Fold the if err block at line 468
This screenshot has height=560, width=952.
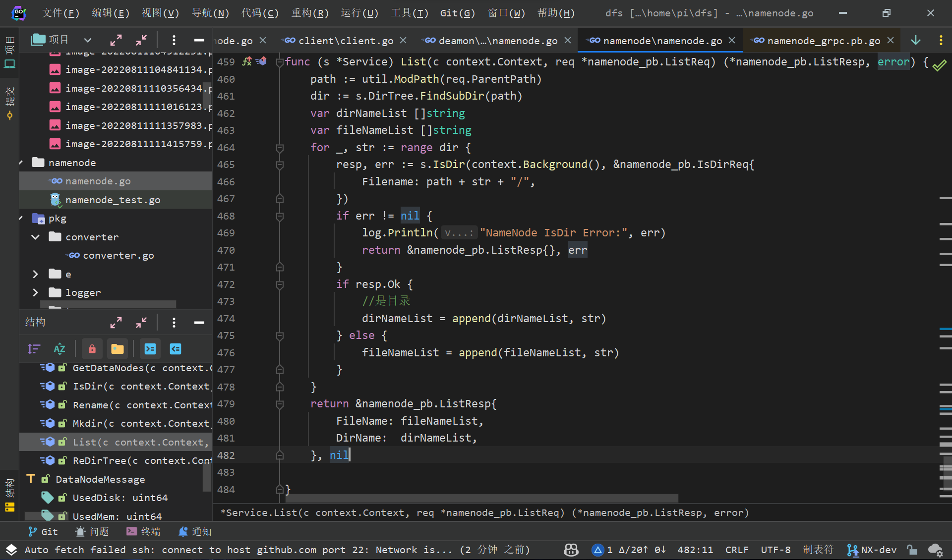(280, 216)
